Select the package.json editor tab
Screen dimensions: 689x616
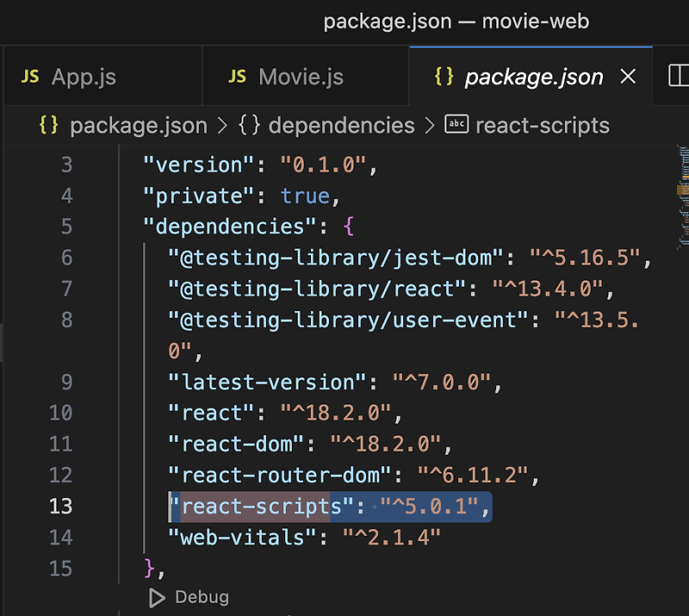pyautogui.click(x=531, y=77)
